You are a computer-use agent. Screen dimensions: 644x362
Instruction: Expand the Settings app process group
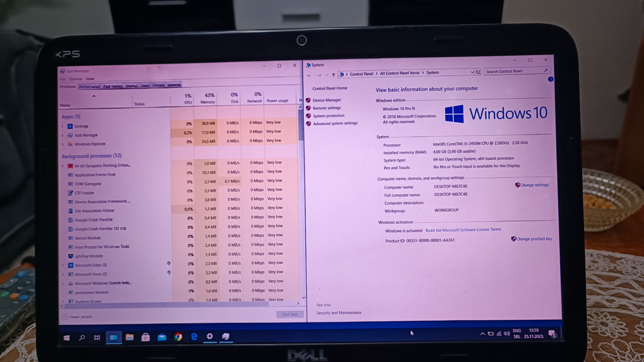pos(62,126)
